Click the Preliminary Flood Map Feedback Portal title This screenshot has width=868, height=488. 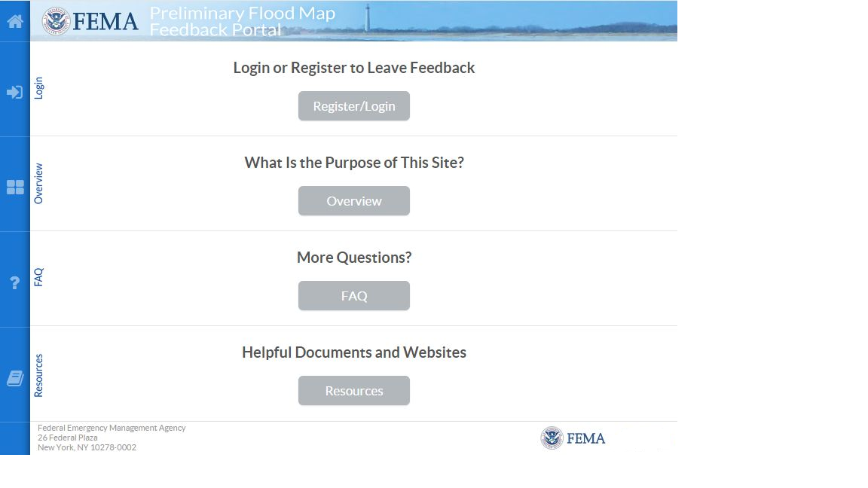[x=242, y=21]
